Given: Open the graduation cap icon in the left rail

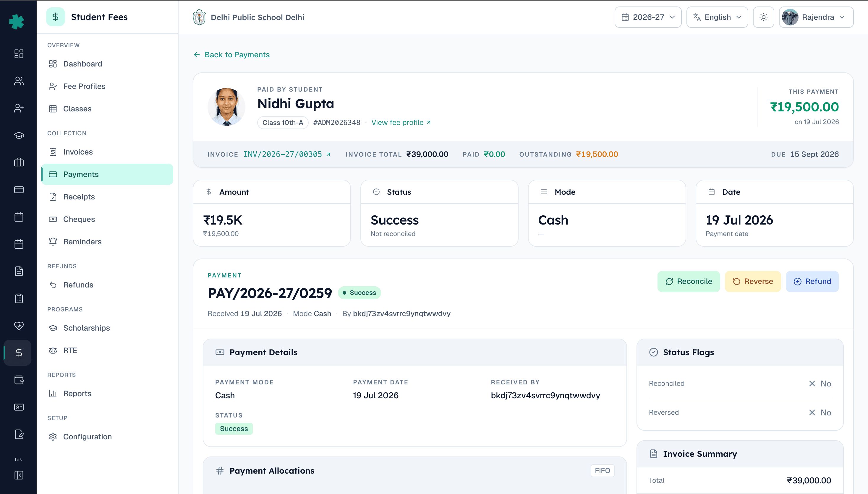Looking at the screenshot, I should (x=19, y=135).
